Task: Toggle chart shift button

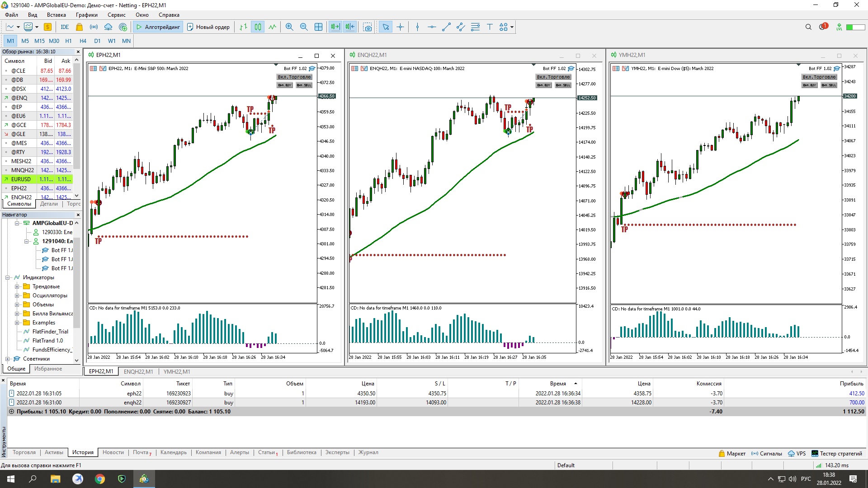Action: point(350,27)
